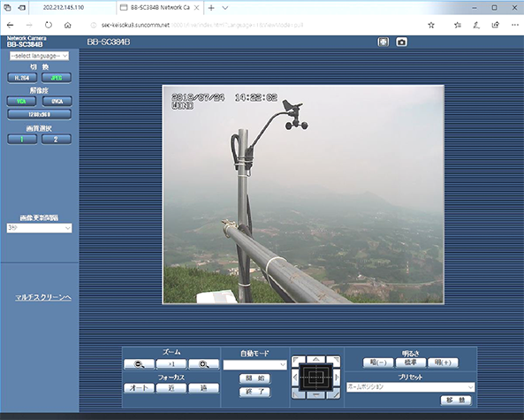Show tab preview chevron
The image size is (524, 420).
(x=225, y=8)
